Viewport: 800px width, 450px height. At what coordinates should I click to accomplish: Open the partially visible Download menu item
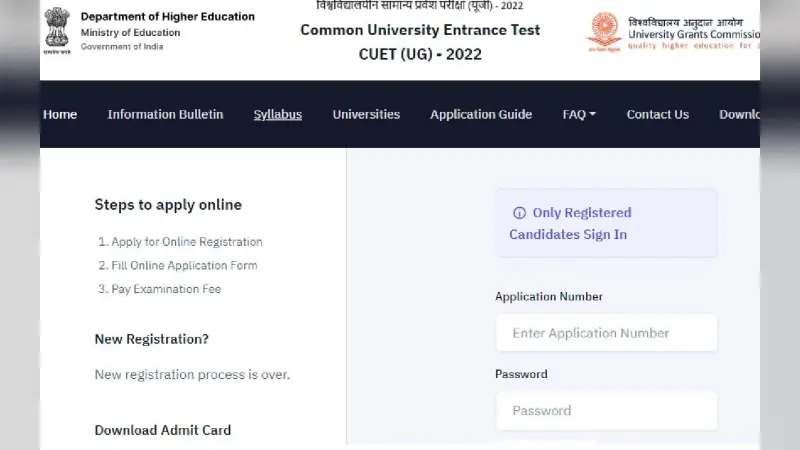tap(739, 114)
